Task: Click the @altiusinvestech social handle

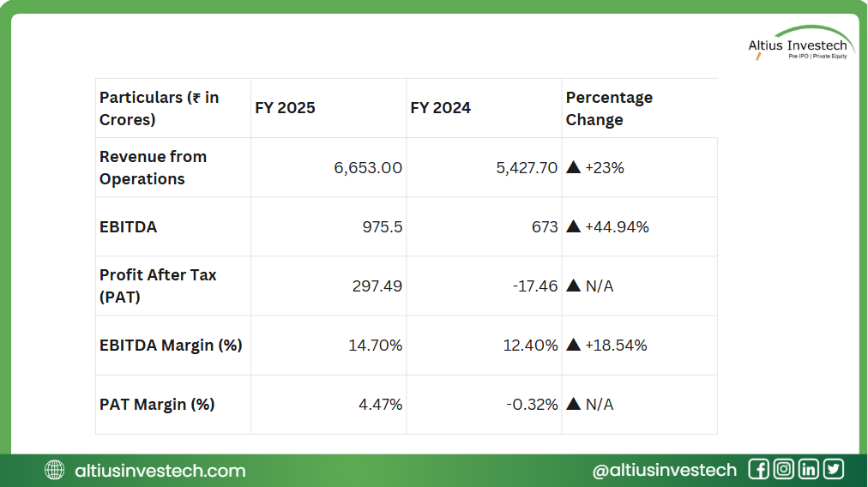Action: pos(664,470)
